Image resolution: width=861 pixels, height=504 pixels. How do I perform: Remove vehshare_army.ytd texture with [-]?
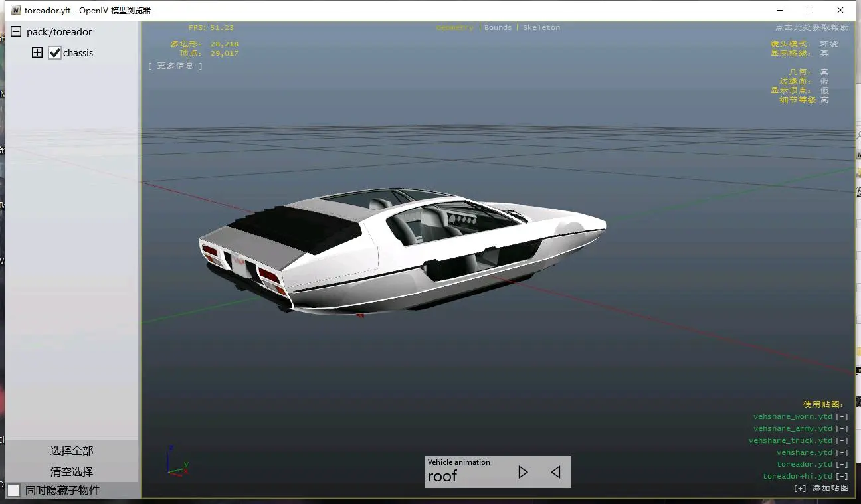pyautogui.click(x=842, y=429)
